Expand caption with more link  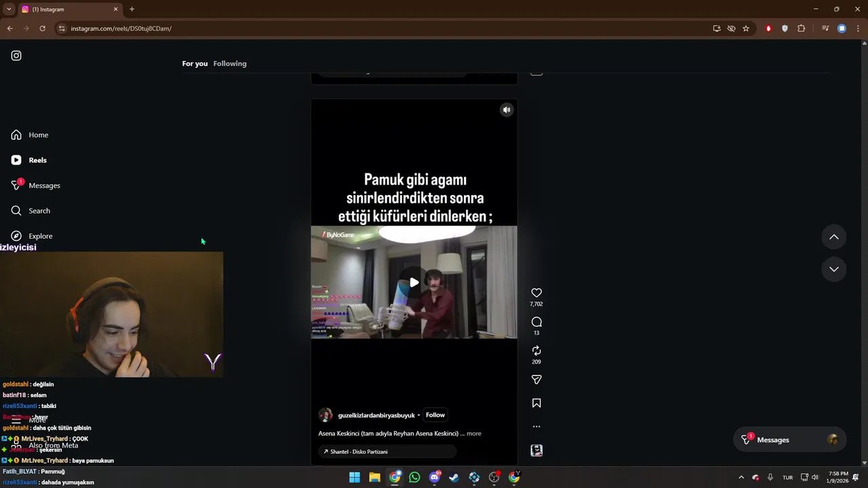[x=474, y=434]
